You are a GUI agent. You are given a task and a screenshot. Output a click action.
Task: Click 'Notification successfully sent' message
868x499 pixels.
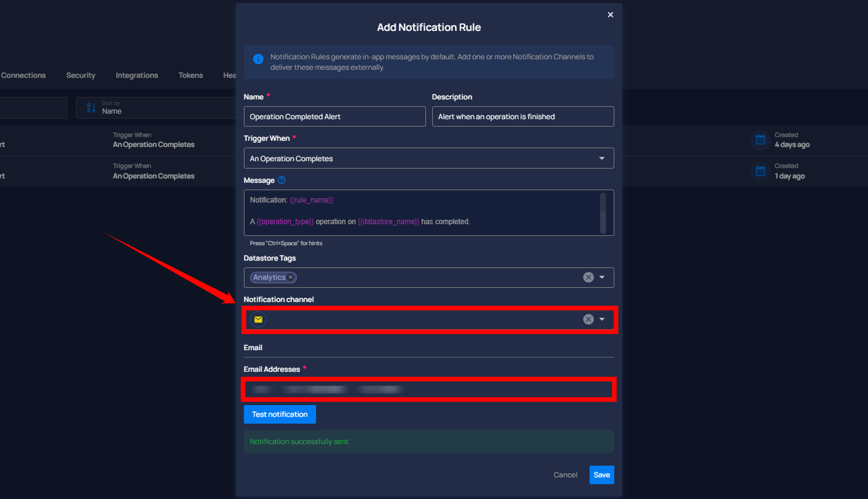299,442
